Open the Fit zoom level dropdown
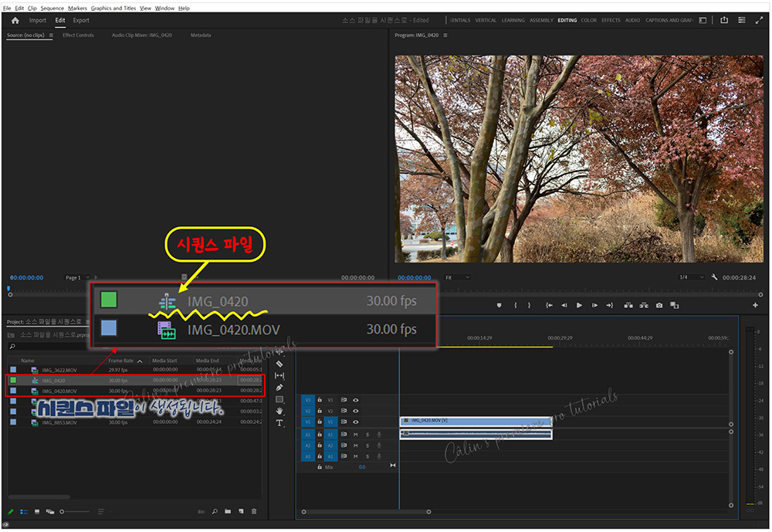772x532 pixels. [x=457, y=277]
